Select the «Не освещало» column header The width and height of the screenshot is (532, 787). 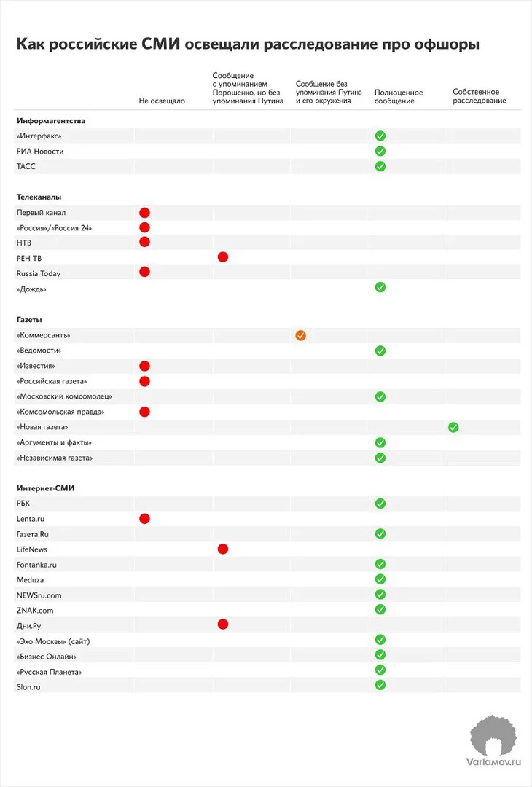tap(162, 101)
